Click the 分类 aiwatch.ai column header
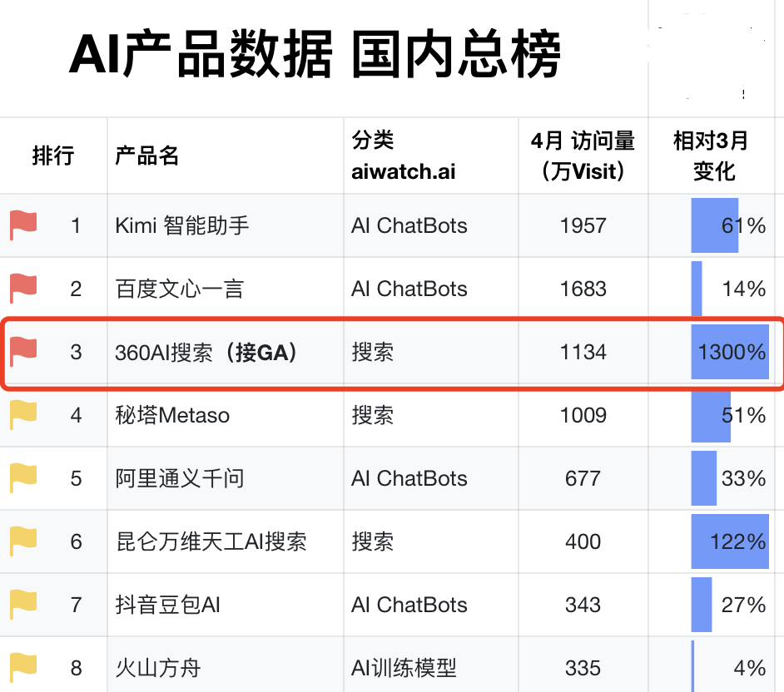Screen dimensions: 784x692 pyautogui.click(x=403, y=156)
